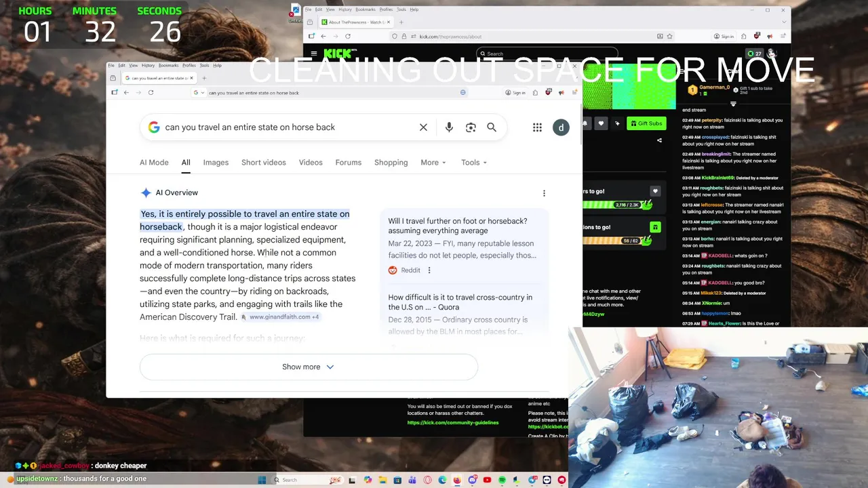This screenshot has height=488, width=868.
Task: Sign in from the Google browser toolbar
Action: (x=516, y=92)
